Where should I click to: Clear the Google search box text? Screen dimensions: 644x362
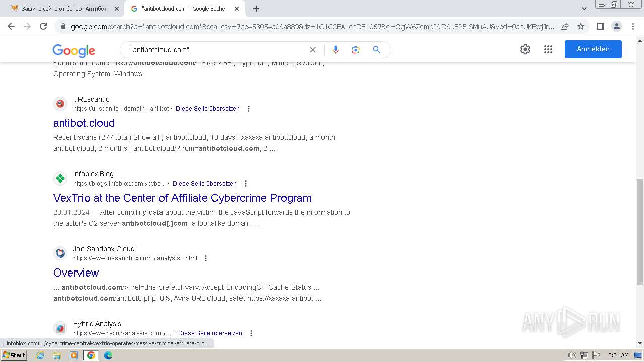tap(313, 50)
